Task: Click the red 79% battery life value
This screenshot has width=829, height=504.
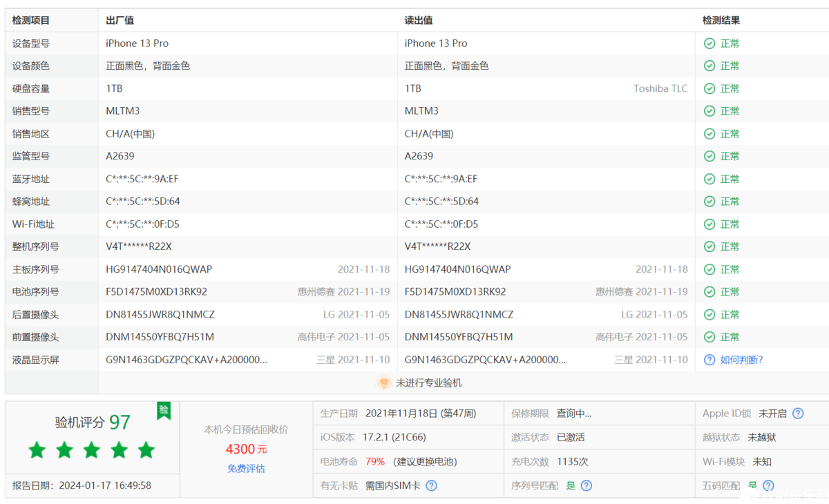Action: click(x=375, y=461)
